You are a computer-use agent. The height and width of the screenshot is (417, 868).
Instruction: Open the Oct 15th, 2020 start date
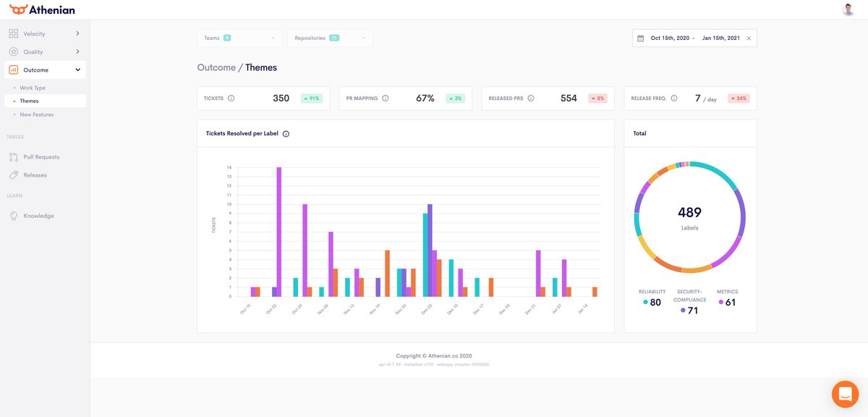pos(670,38)
